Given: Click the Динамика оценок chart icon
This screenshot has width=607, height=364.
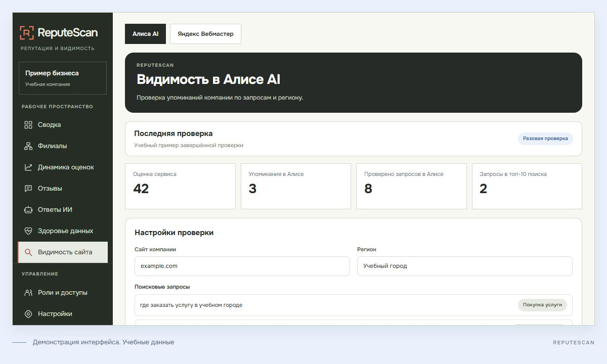Looking at the screenshot, I should point(28,167).
